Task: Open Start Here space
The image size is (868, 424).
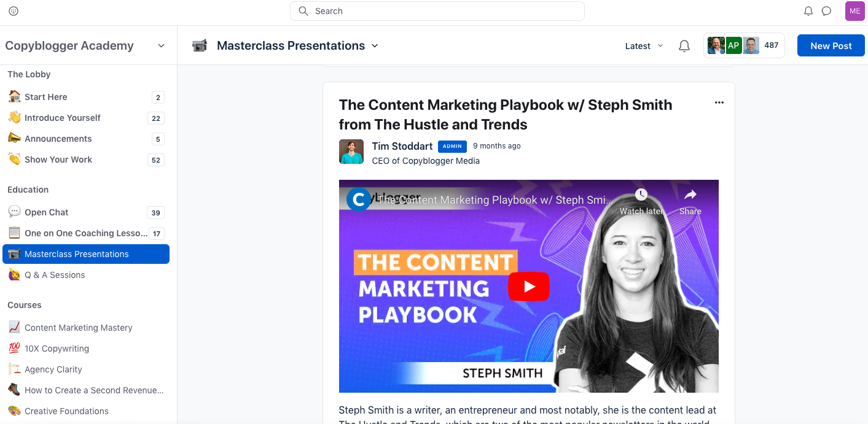Action: coord(86,97)
